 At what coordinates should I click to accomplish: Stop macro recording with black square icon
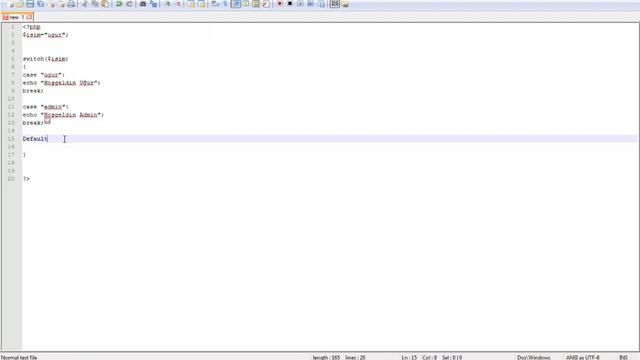click(x=290, y=4)
